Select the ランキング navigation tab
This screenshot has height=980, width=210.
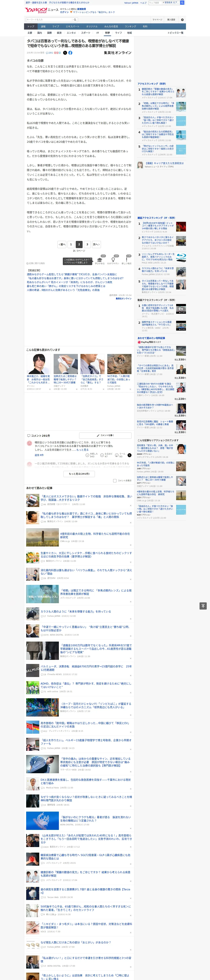click(130, 27)
